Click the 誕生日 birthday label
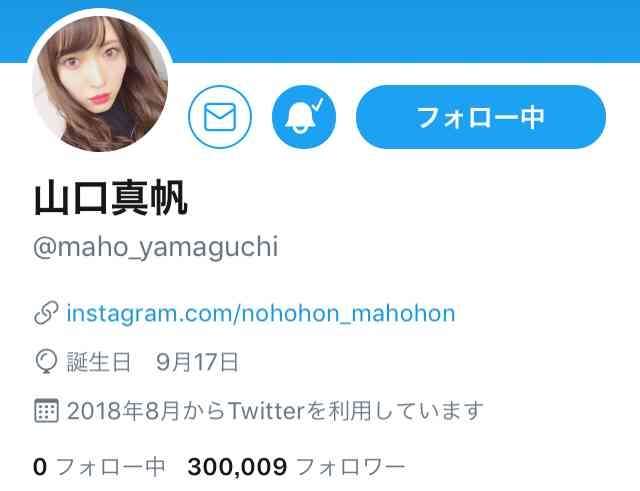Viewport: 640px width, 491px height. [98, 362]
